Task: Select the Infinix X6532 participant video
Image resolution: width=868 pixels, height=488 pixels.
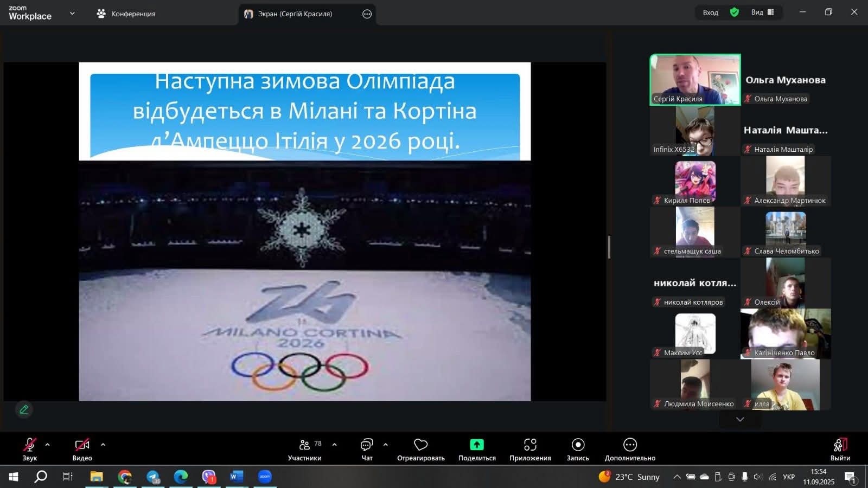Action: coord(695,131)
